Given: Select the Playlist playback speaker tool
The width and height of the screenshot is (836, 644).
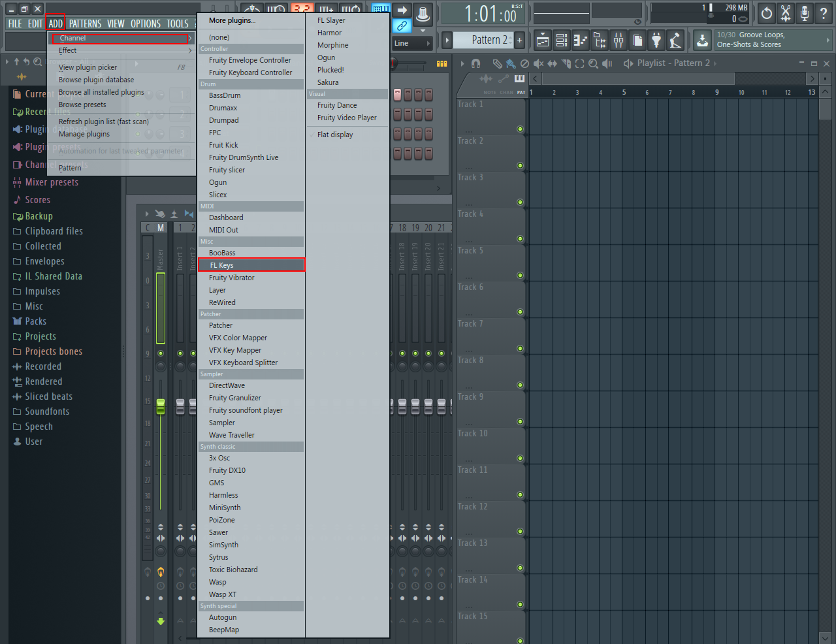Looking at the screenshot, I should (x=607, y=63).
